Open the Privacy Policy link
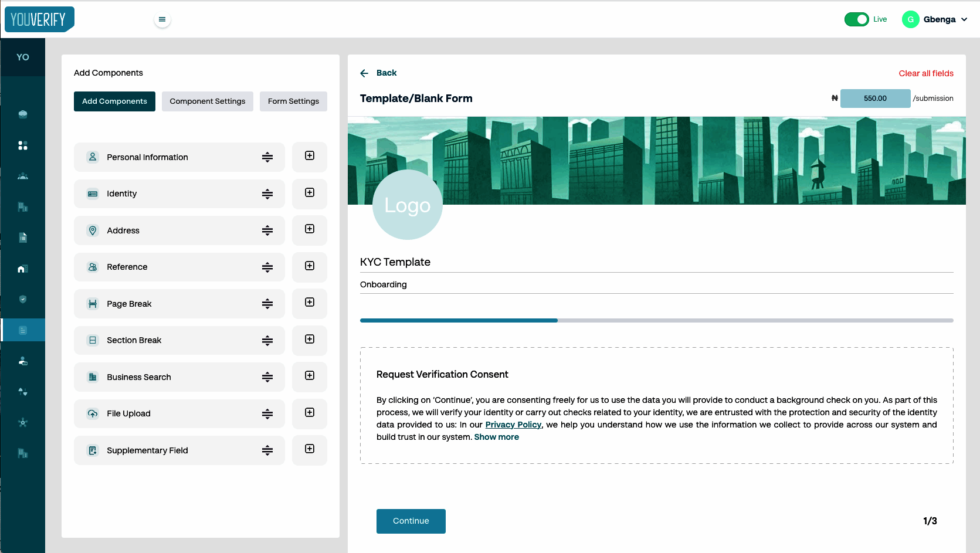This screenshot has height=553, width=980. [x=513, y=425]
